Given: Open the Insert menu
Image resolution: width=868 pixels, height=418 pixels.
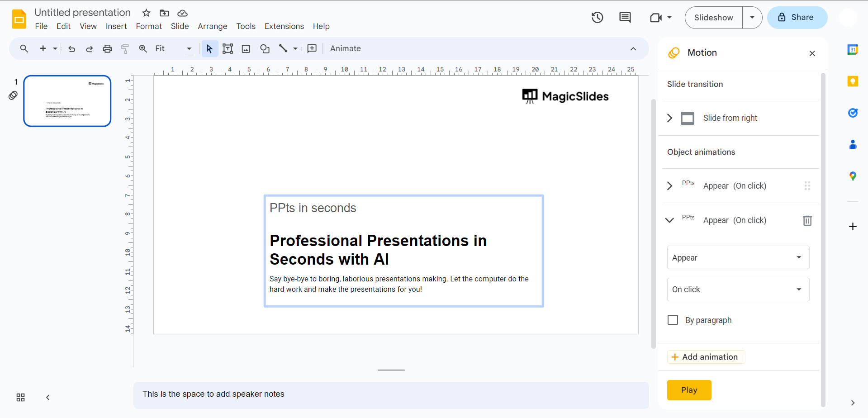Looking at the screenshot, I should pyautogui.click(x=116, y=26).
